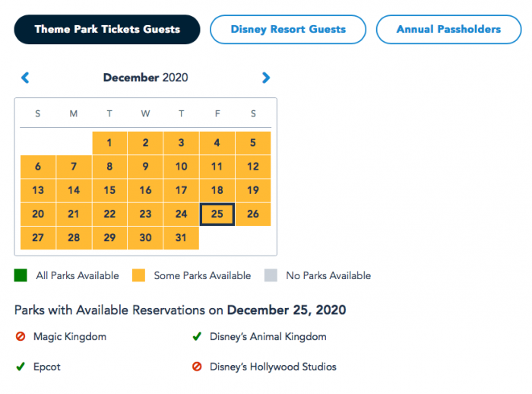Click the yellow Some Parks Available swatch
This screenshot has height=394, width=532.
[138, 275]
